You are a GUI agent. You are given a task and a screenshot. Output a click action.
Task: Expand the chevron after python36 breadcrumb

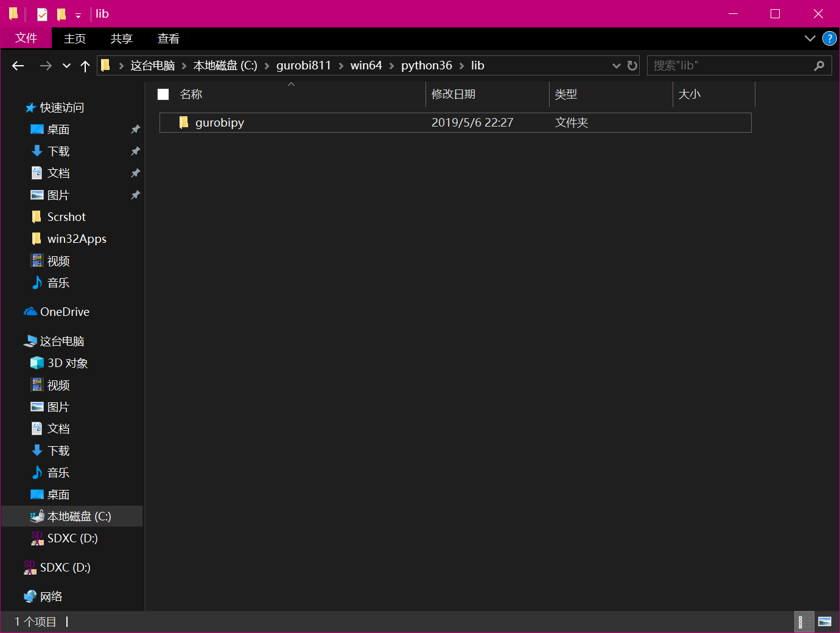[462, 66]
